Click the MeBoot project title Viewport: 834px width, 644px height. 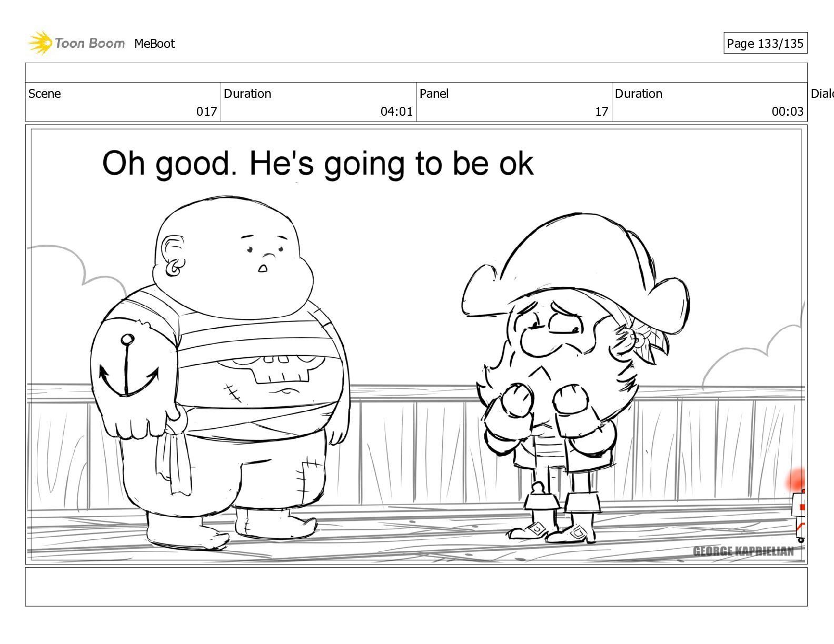(154, 44)
